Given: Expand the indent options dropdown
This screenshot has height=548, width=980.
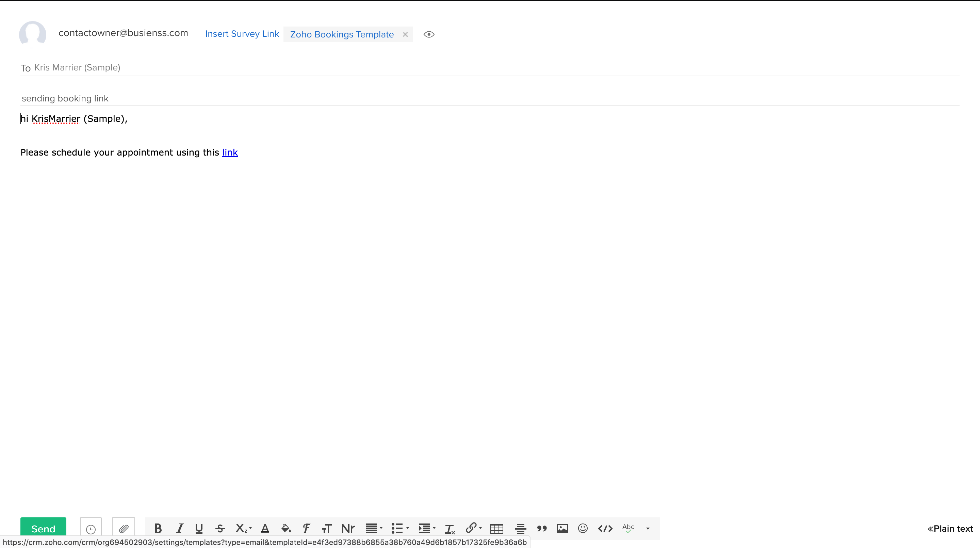Looking at the screenshot, I should point(434,528).
